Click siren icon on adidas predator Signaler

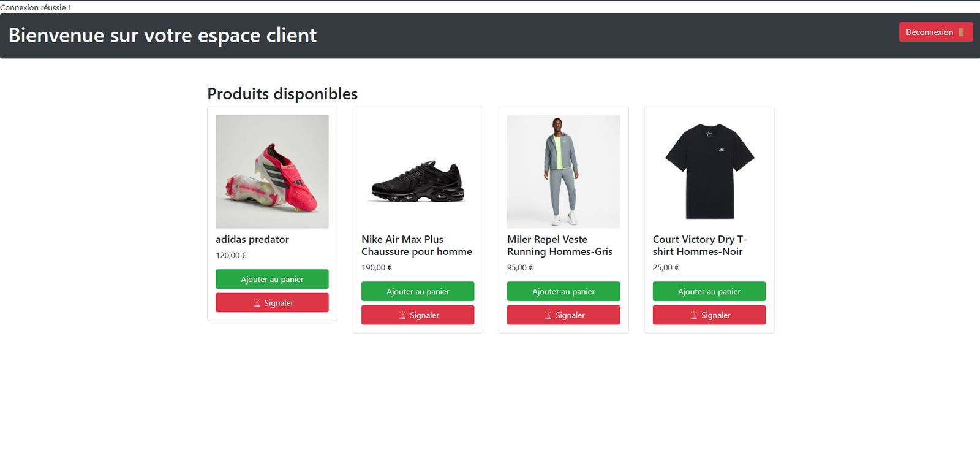coord(257,303)
